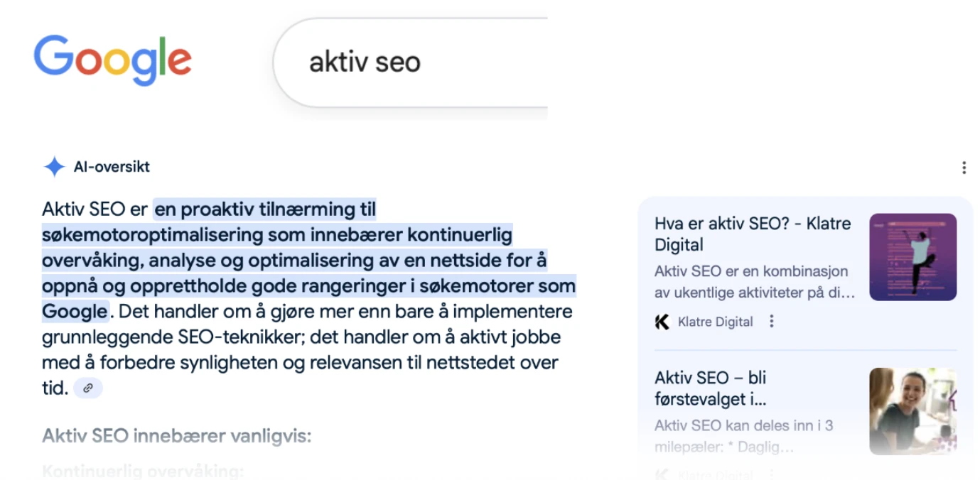Click the "Klatre Digital" source name
This screenshot has width=980, height=480.
pyautogui.click(x=715, y=322)
